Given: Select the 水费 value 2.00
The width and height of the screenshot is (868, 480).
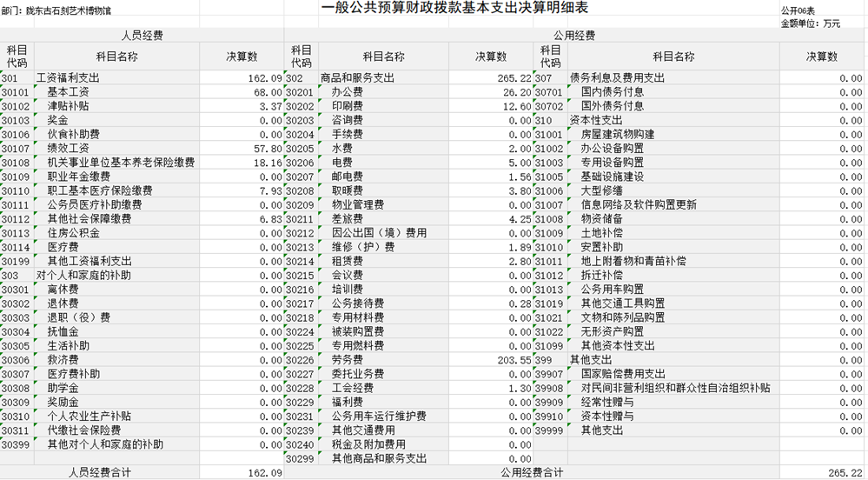Looking at the screenshot, I should pos(490,149).
